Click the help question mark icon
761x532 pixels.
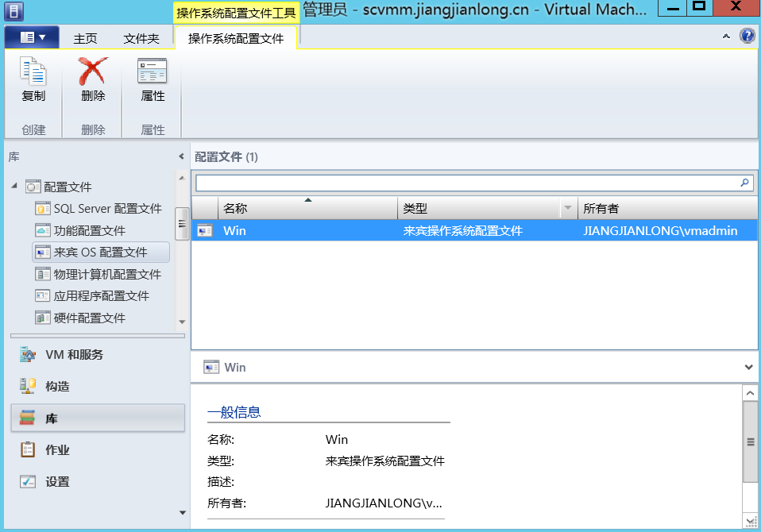point(747,36)
